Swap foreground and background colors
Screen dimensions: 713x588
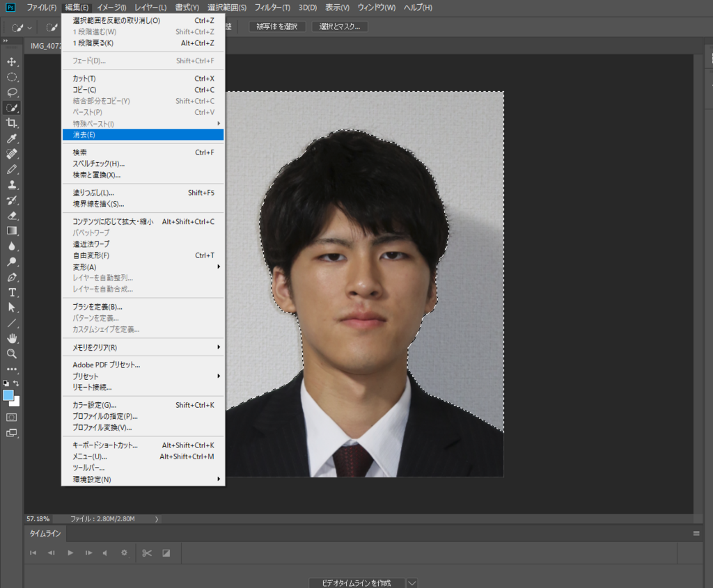coord(17,383)
